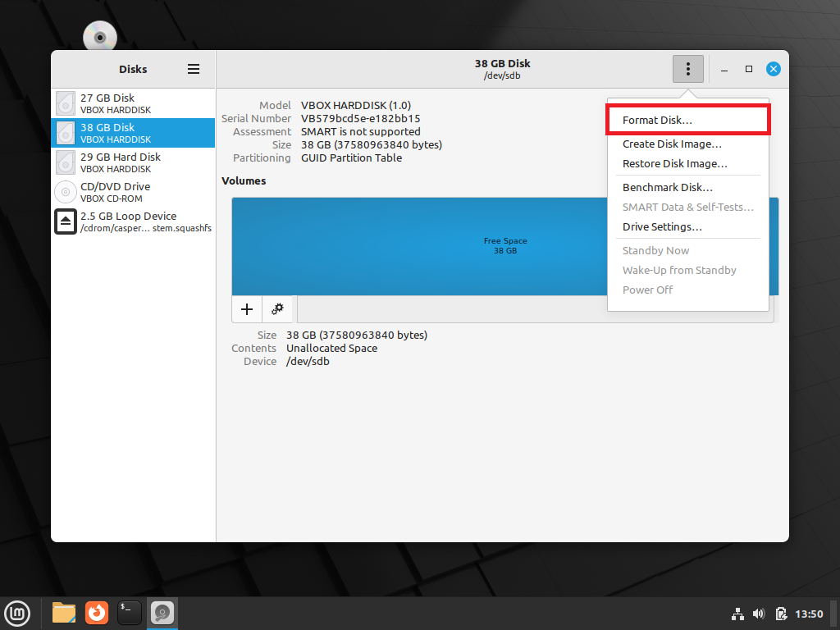Open the Linux Mint start menu
This screenshot has width=840, height=630.
(x=18, y=614)
